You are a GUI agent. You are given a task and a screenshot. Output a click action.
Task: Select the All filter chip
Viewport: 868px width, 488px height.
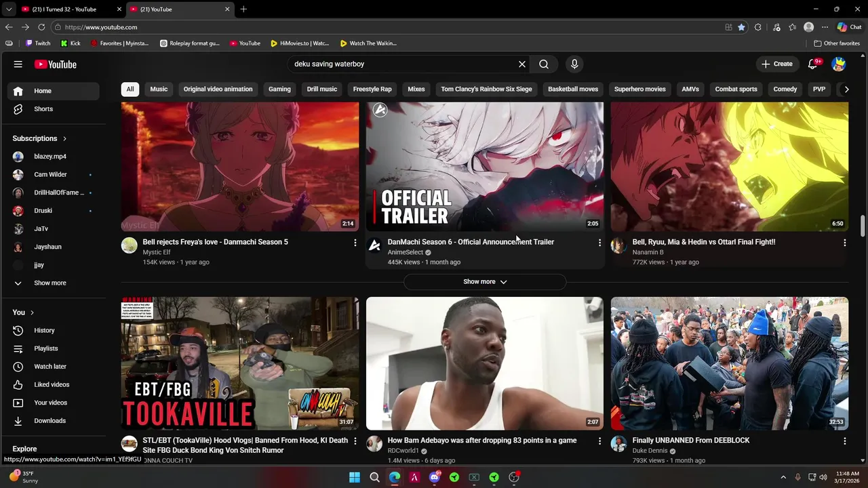(130, 89)
